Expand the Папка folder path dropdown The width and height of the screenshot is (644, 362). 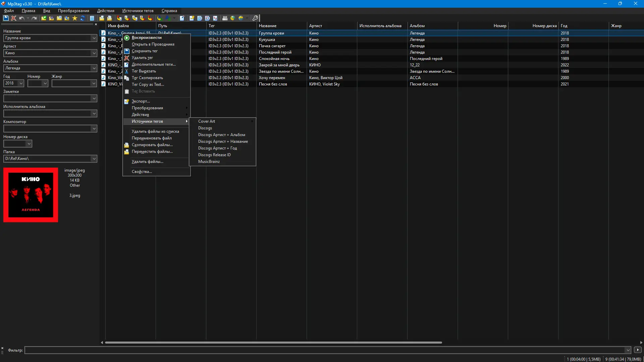point(94,159)
